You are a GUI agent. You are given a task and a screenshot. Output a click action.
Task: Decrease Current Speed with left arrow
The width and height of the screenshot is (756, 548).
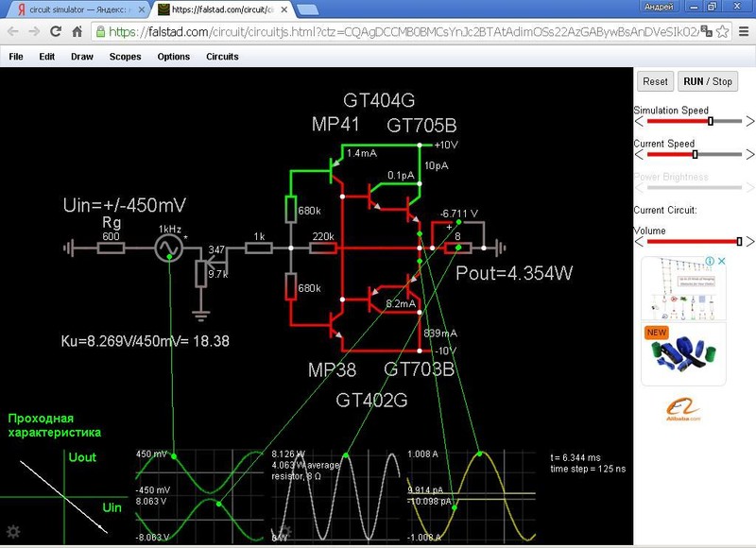coord(639,155)
